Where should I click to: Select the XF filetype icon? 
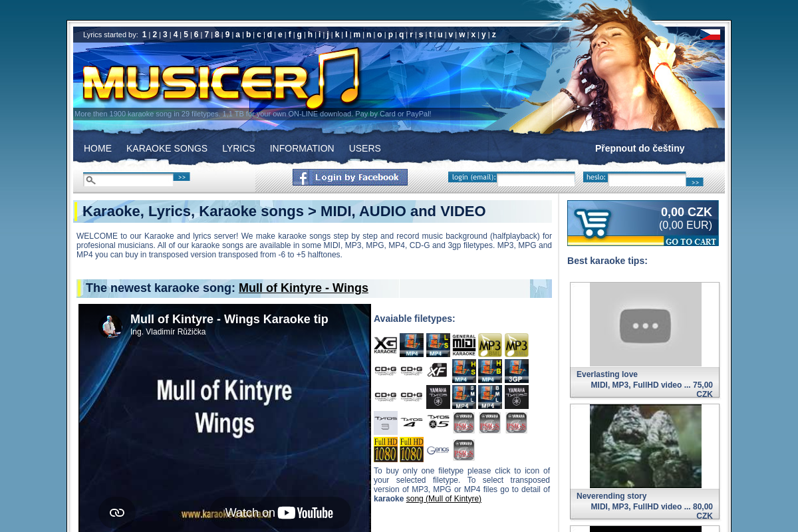pos(438,371)
